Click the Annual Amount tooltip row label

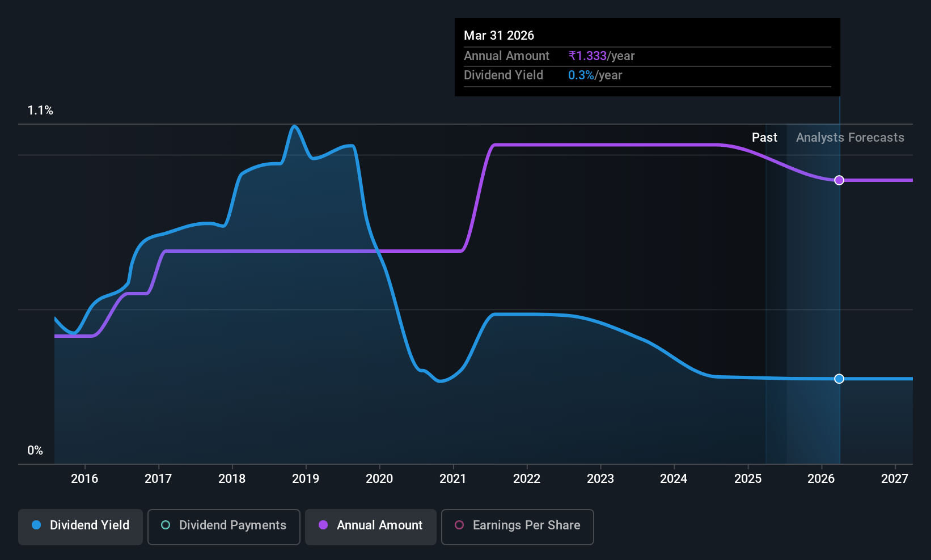click(x=506, y=56)
